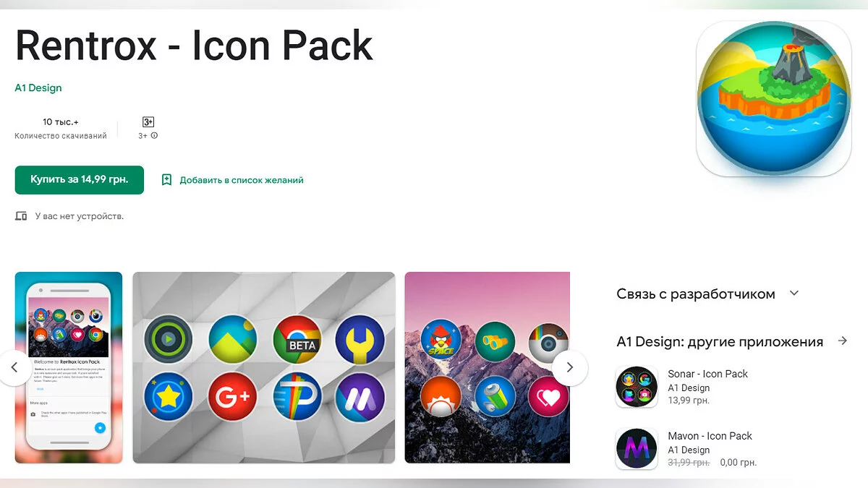Image resolution: width=868 pixels, height=488 pixels.
Task: Click the A1 Design: другие приложения heading
Action: tap(720, 341)
